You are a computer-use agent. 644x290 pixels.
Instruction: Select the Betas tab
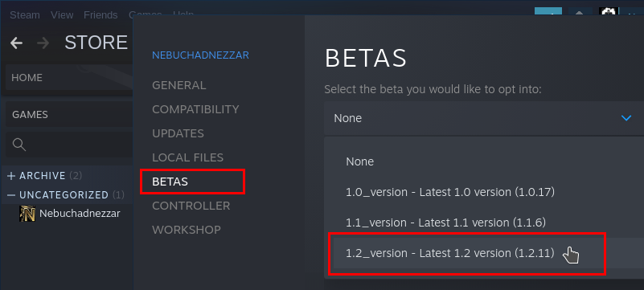pos(170,182)
